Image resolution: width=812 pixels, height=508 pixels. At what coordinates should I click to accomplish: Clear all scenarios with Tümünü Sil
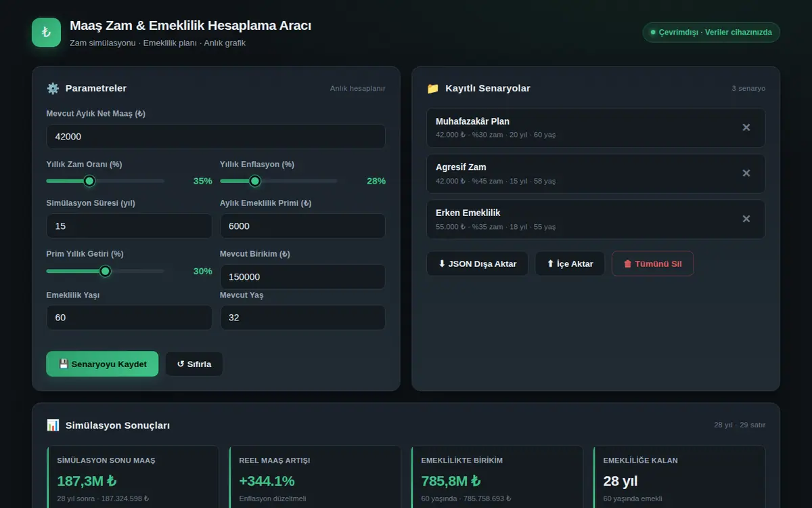(x=652, y=263)
